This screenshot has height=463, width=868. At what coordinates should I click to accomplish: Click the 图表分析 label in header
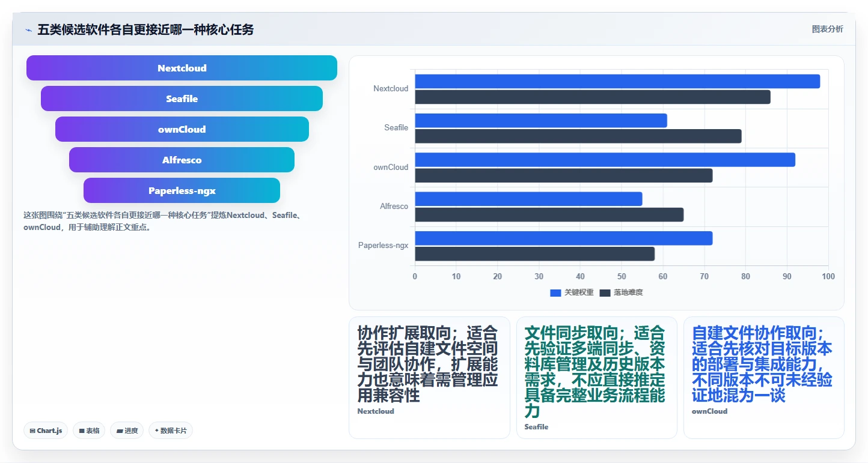(827, 29)
